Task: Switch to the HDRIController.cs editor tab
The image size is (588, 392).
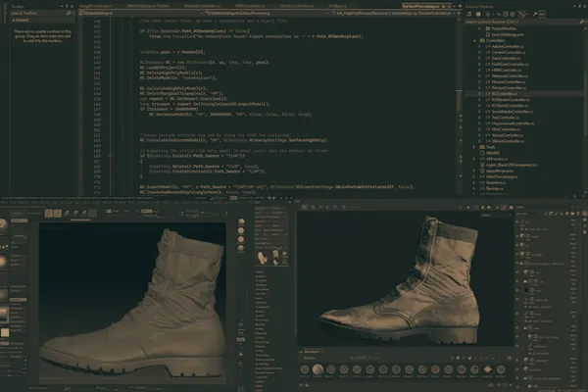Action: click(x=250, y=7)
